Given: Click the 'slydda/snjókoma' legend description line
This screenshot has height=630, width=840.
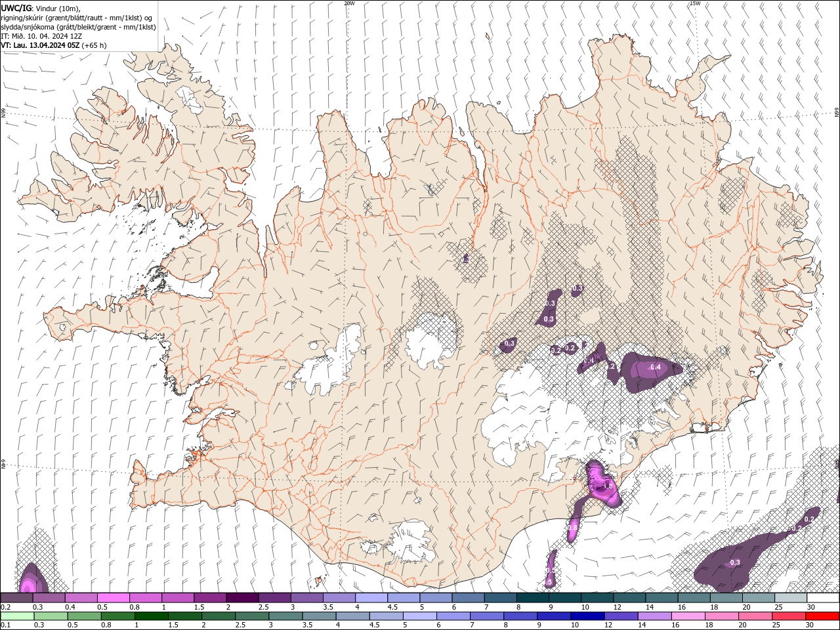Looking at the screenshot, I should click(x=78, y=27).
